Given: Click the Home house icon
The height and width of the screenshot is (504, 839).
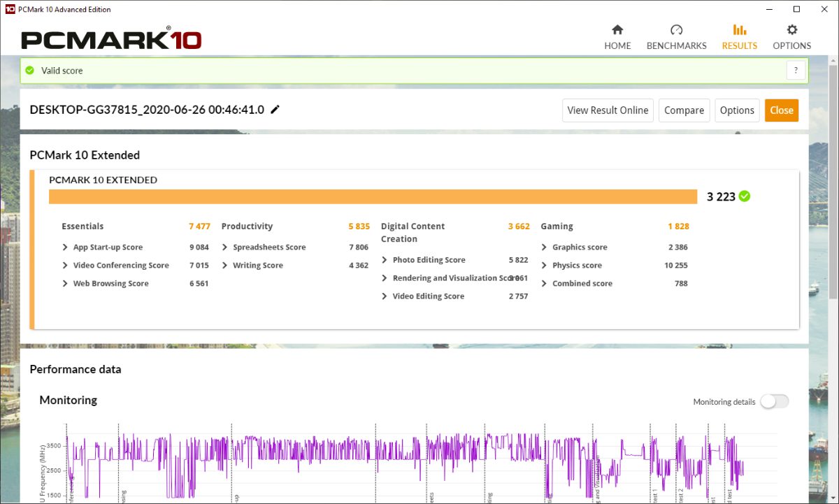Looking at the screenshot, I should coord(617,30).
